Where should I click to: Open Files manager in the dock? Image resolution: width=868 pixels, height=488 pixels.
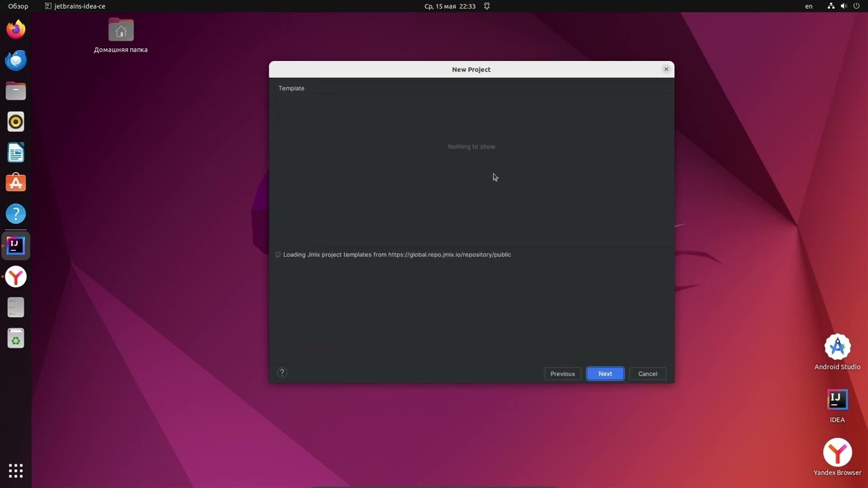[16, 91]
